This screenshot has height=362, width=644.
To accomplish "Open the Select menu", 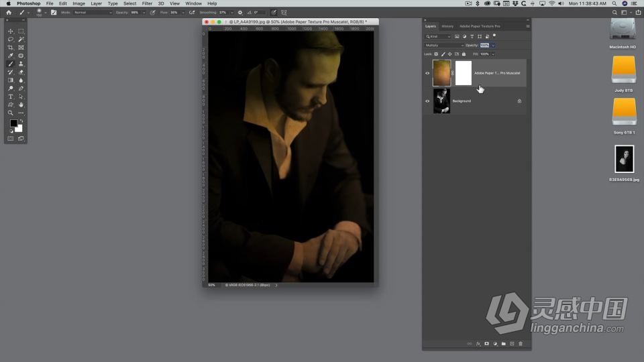I will (x=129, y=3).
